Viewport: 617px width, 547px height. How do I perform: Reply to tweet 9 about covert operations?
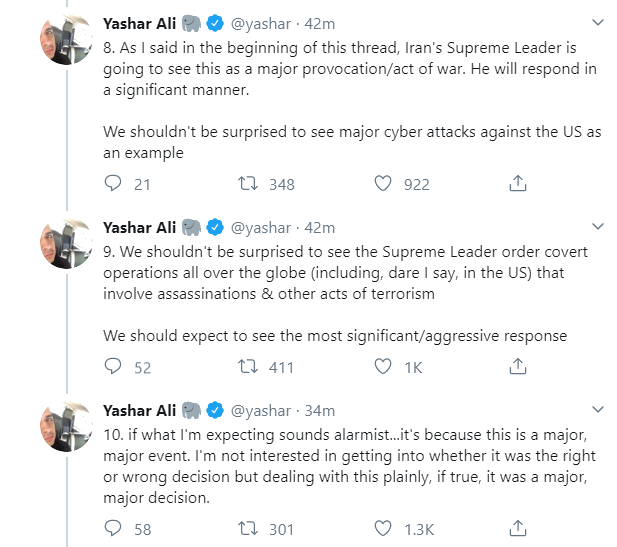114,367
